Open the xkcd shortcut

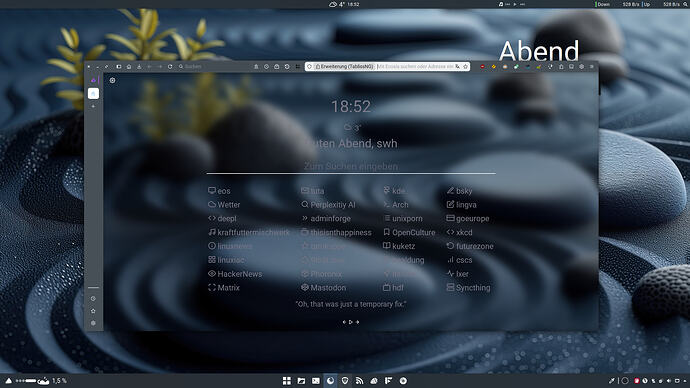(459, 232)
